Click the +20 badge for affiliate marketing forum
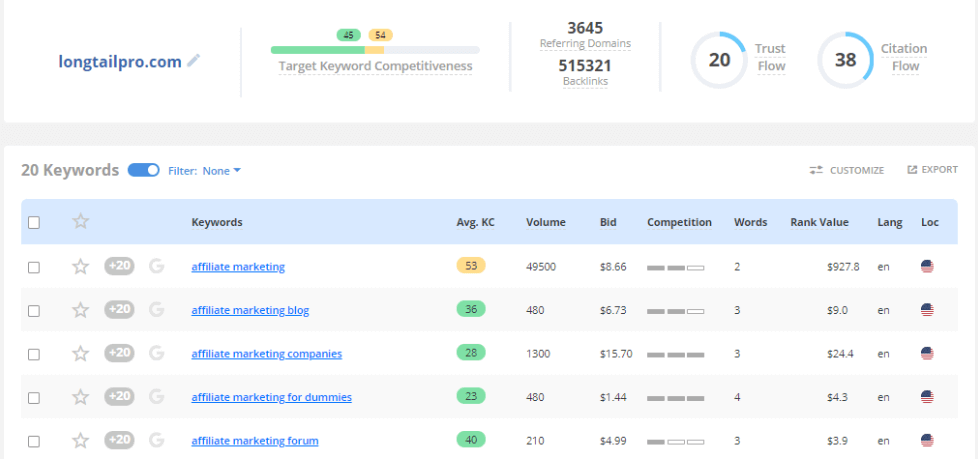 [x=119, y=440]
